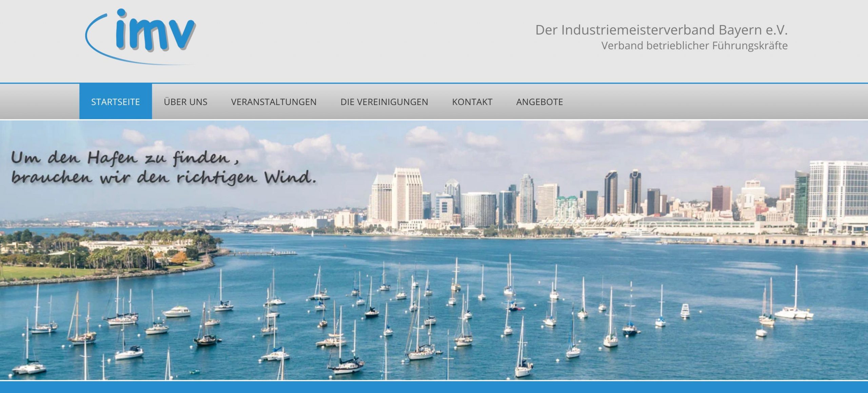Image resolution: width=868 pixels, height=393 pixels.
Task: Click the subtitle Verband betrieblicher Führungskräfte
Action: (694, 45)
